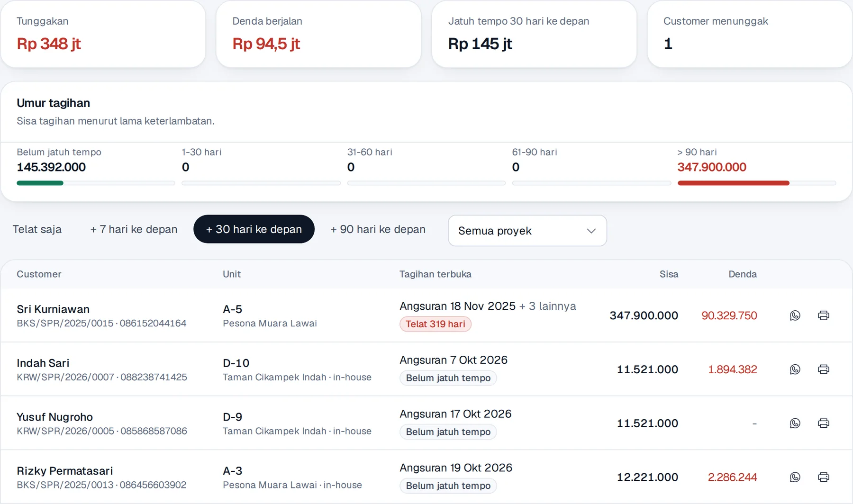Open the Denda berjalan card
This screenshot has height=504, width=853.
click(x=319, y=34)
